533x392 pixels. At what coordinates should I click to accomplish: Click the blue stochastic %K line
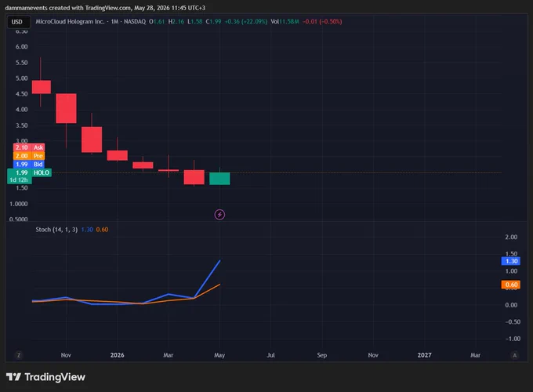208,279
